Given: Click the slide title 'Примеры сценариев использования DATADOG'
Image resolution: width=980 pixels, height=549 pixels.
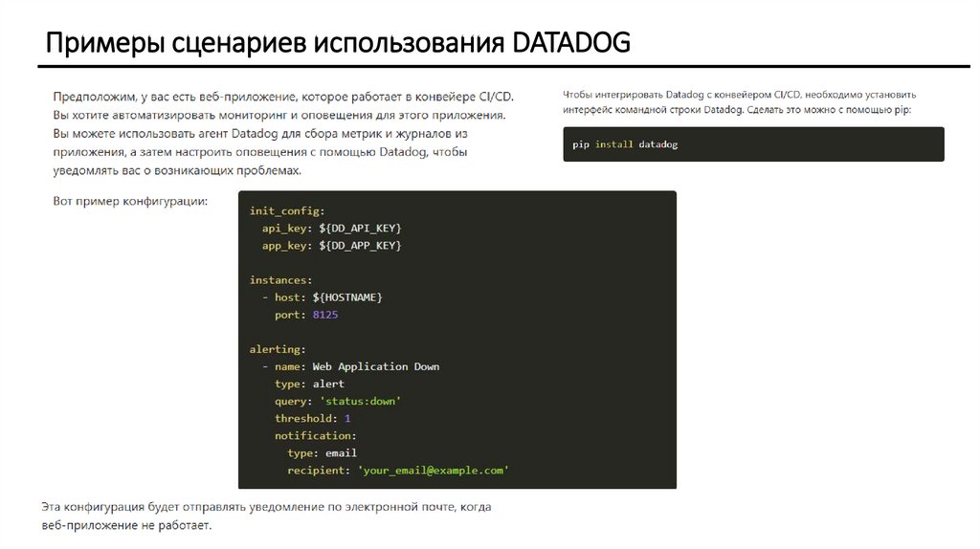Looking at the screenshot, I should [338, 43].
